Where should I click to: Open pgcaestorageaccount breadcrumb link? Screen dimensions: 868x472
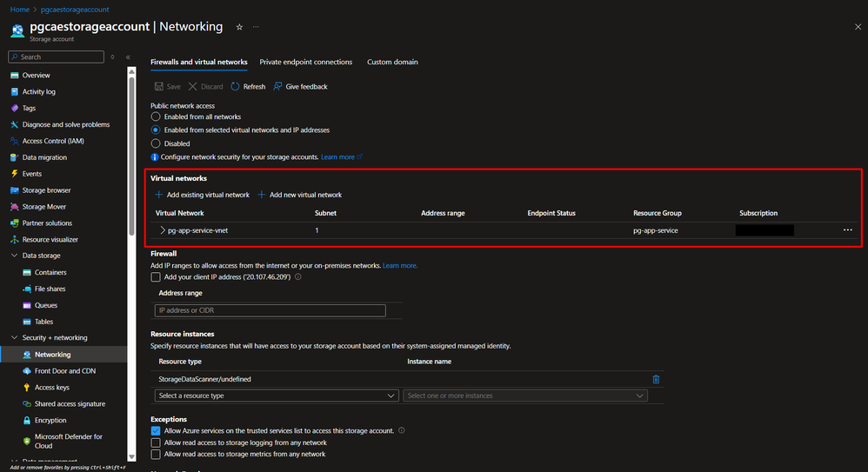click(75, 10)
